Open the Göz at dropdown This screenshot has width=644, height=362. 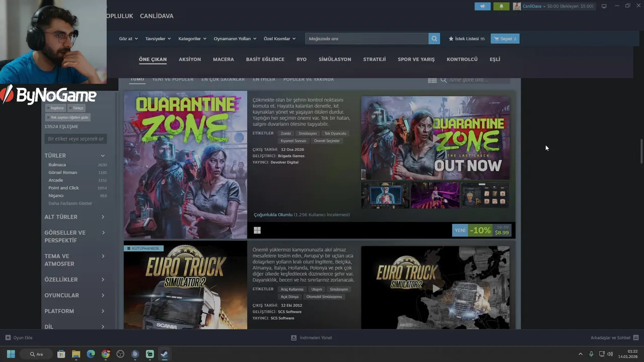pos(128,39)
